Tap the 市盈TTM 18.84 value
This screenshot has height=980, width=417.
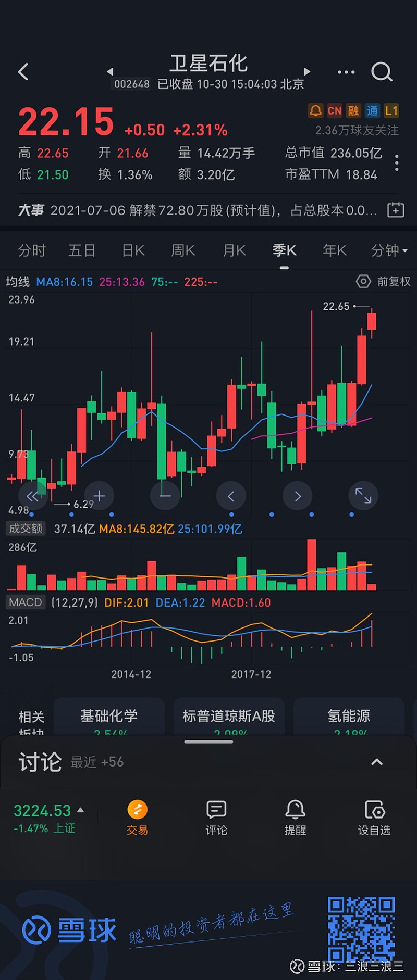(x=331, y=174)
